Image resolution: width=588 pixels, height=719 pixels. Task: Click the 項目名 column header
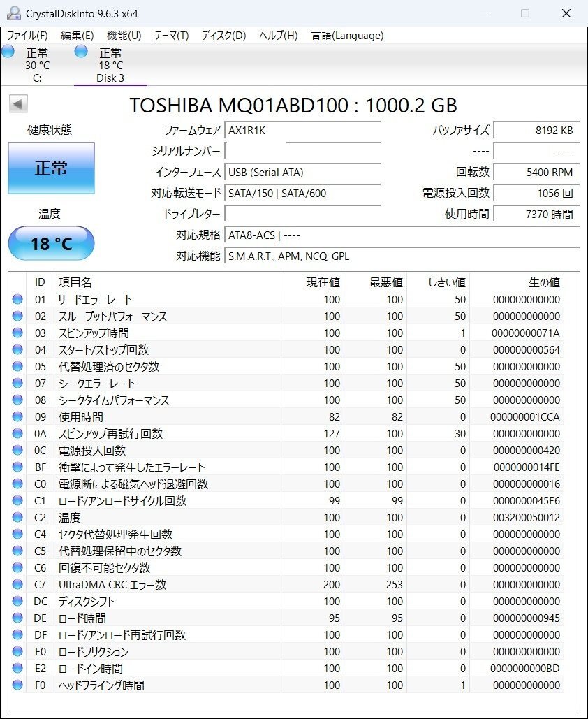point(168,282)
